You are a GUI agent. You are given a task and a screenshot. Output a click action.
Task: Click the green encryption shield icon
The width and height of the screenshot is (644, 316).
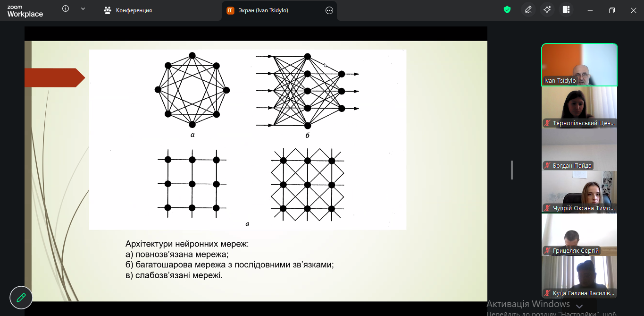pyautogui.click(x=507, y=10)
